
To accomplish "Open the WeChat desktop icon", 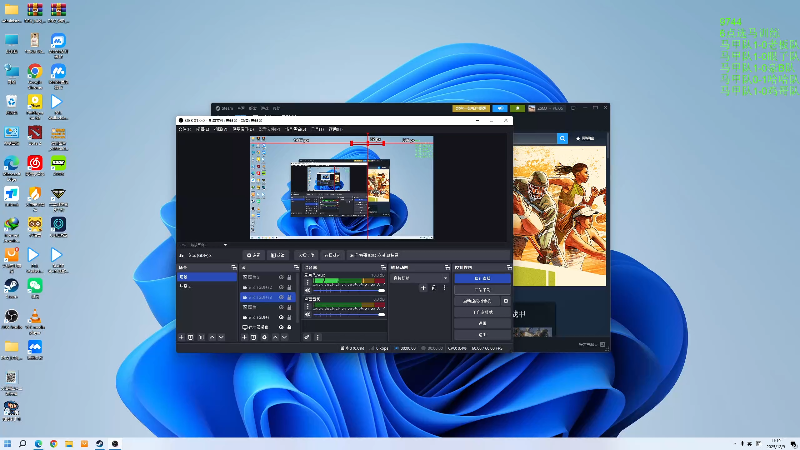I will click(x=35, y=286).
